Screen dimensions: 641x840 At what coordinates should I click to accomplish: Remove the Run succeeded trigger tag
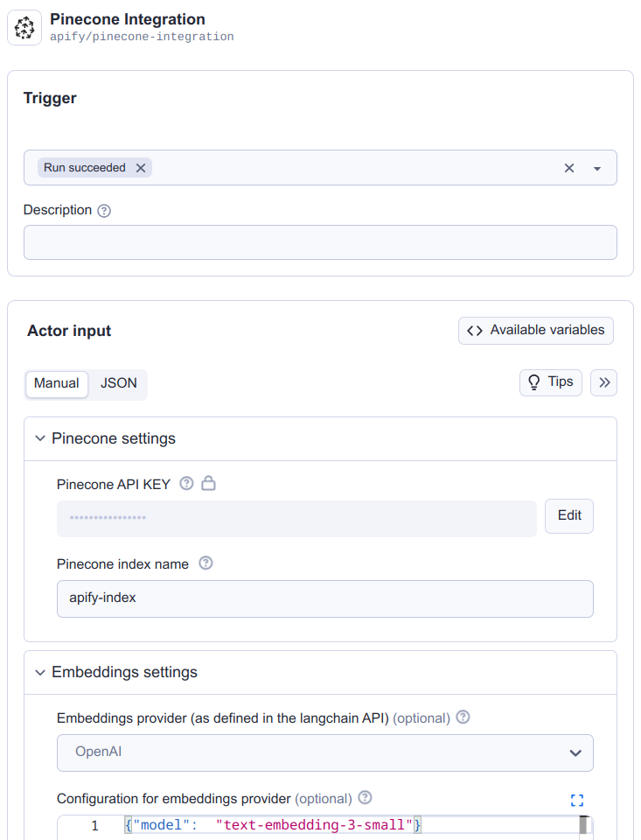click(141, 167)
